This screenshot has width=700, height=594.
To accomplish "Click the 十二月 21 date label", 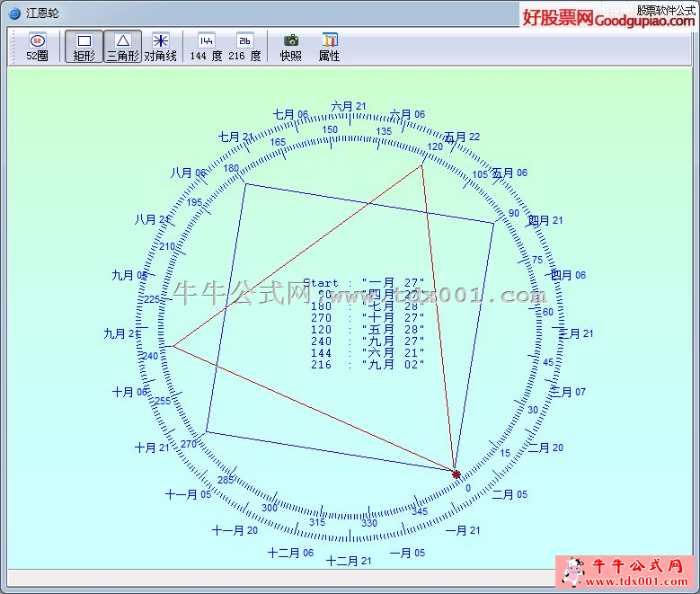I will [x=349, y=561].
